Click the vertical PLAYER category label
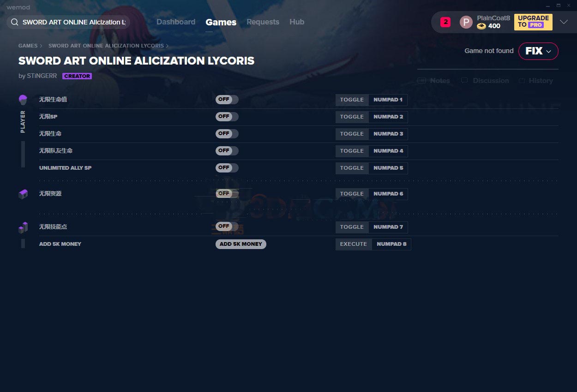Screen dimensions: 577x392 coord(23,122)
